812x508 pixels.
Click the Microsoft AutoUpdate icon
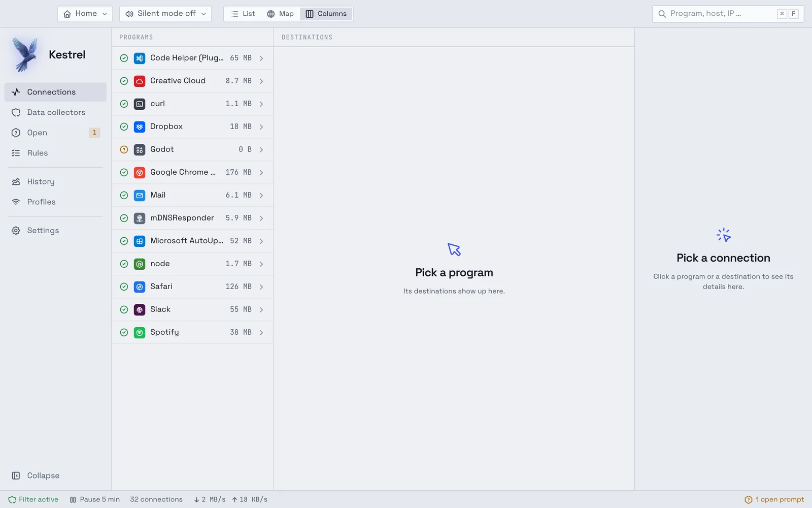click(x=140, y=241)
